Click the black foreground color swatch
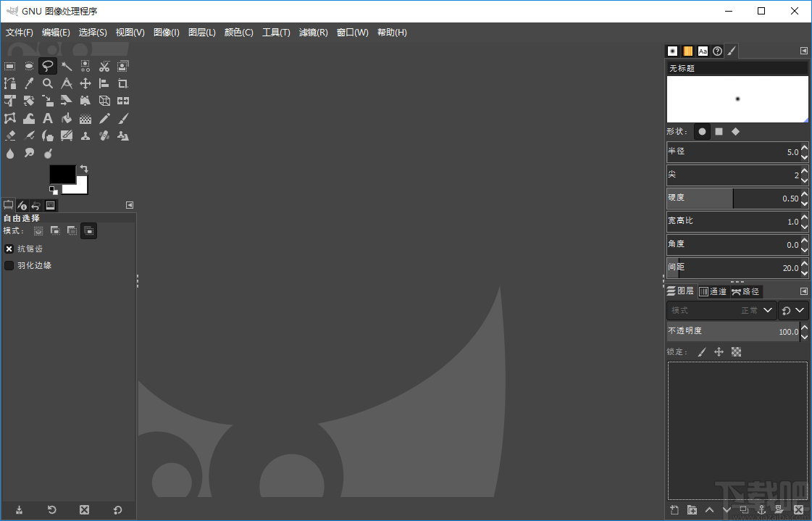This screenshot has height=521, width=812. point(62,173)
